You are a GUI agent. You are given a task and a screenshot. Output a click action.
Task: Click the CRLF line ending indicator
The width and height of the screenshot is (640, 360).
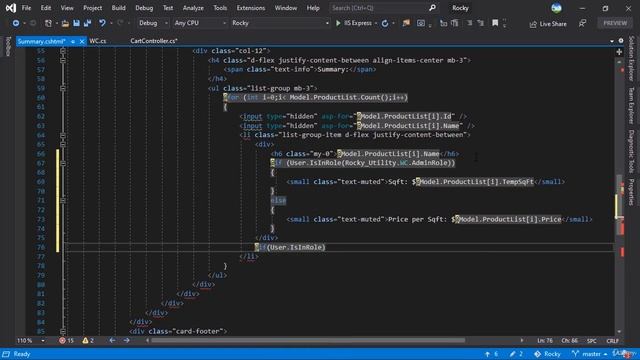(x=612, y=341)
